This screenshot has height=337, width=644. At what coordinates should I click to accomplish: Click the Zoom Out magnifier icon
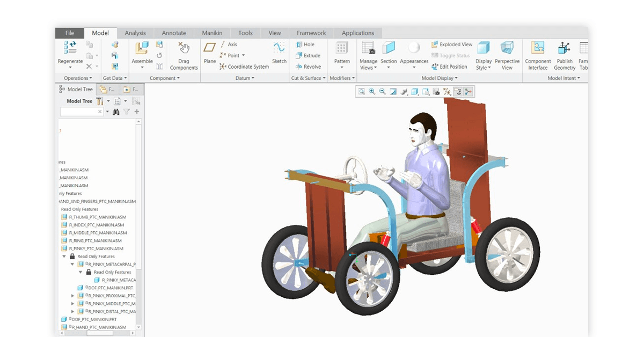pos(382,92)
